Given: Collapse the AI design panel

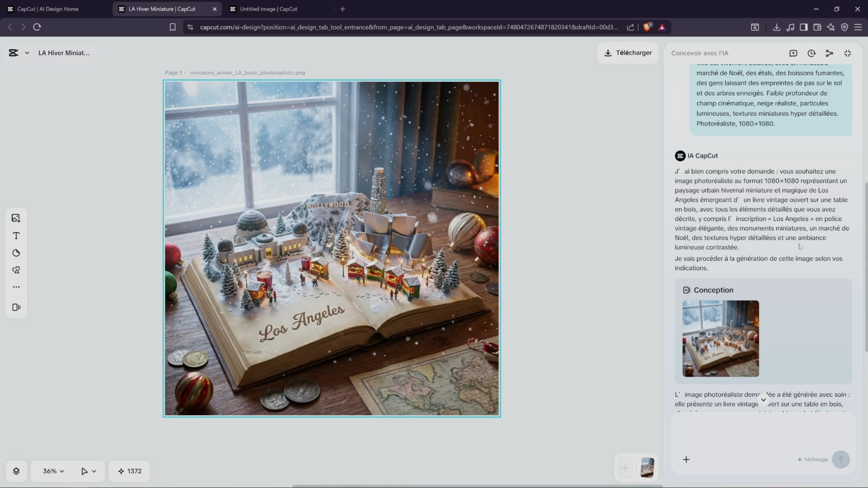Looking at the screenshot, I should tap(847, 53).
